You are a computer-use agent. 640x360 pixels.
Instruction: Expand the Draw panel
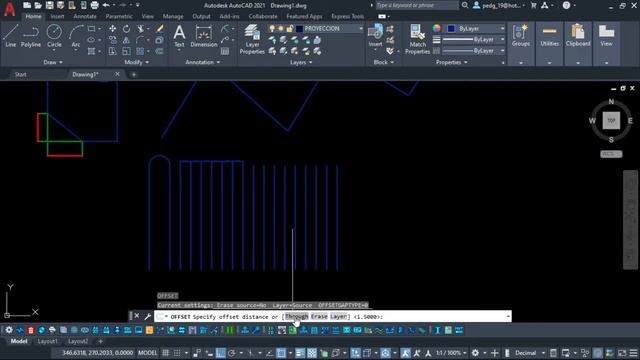click(53, 62)
